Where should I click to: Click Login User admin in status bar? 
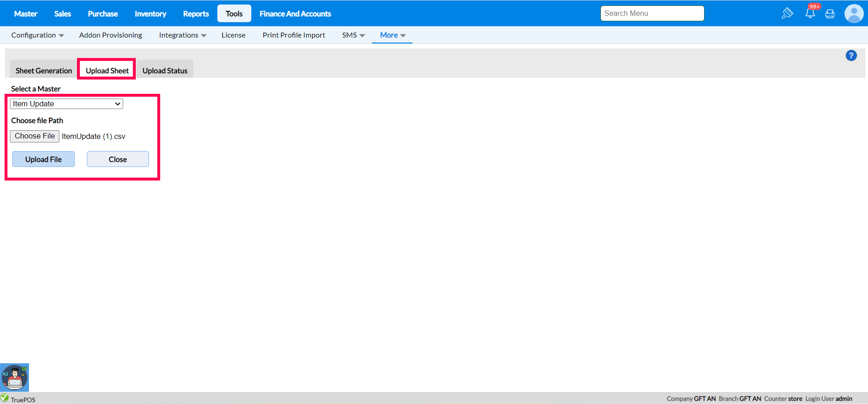tap(829, 399)
